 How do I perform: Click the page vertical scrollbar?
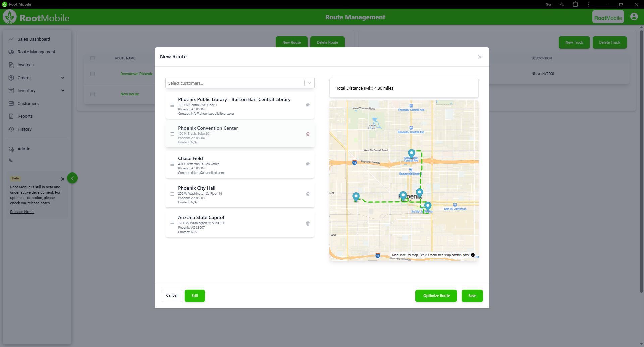point(641,161)
